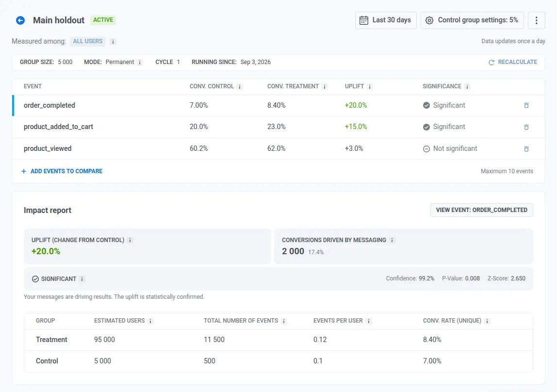Screen dimensions: 557x392
Task: Click ADD EVENTS TO COMPARE
Action: coord(62,171)
